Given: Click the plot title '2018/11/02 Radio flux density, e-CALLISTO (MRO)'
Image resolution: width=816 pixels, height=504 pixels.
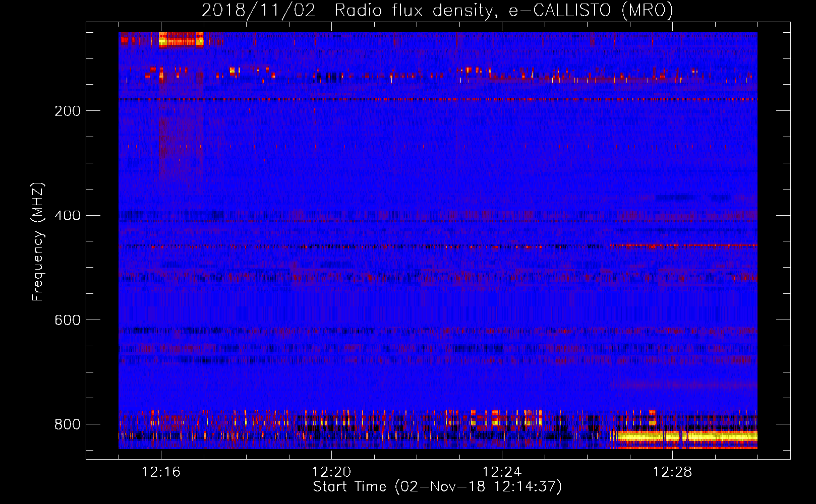Looking at the screenshot, I should coord(437,10).
